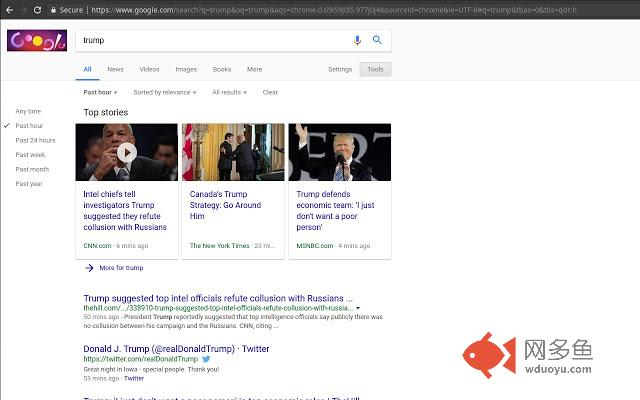Select Past 24 hours option
This screenshot has width=640, height=400.
35,140
